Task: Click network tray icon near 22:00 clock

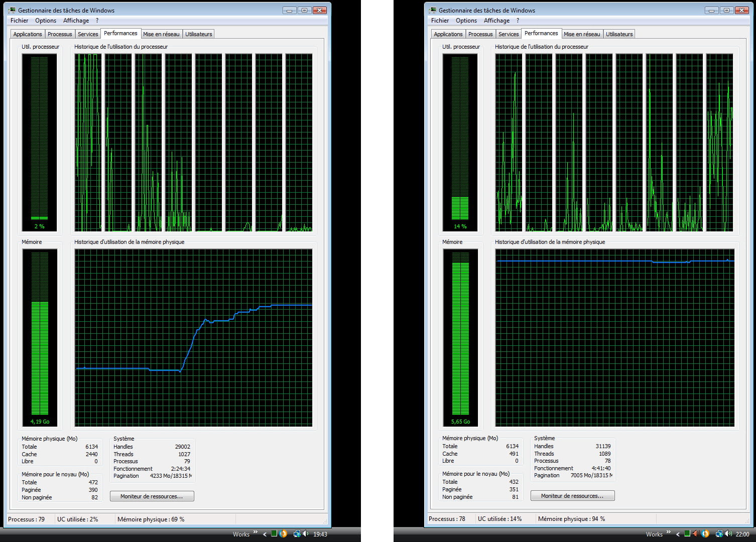Action: click(719, 533)
